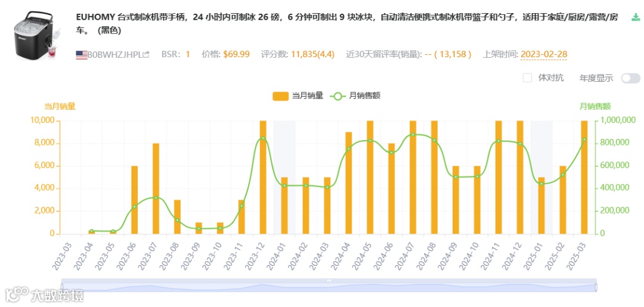
Task: Click left axis title 当月销量
Action: point(60,106)
